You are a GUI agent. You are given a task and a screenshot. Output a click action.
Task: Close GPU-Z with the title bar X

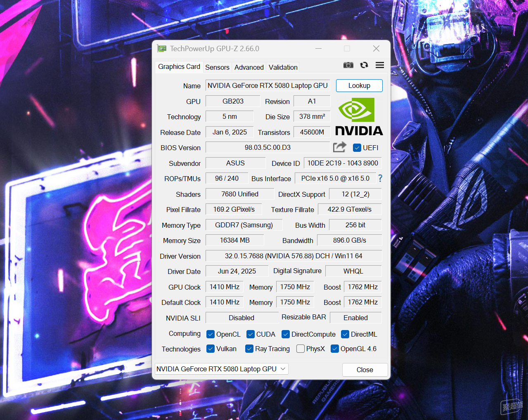(376, 49)
